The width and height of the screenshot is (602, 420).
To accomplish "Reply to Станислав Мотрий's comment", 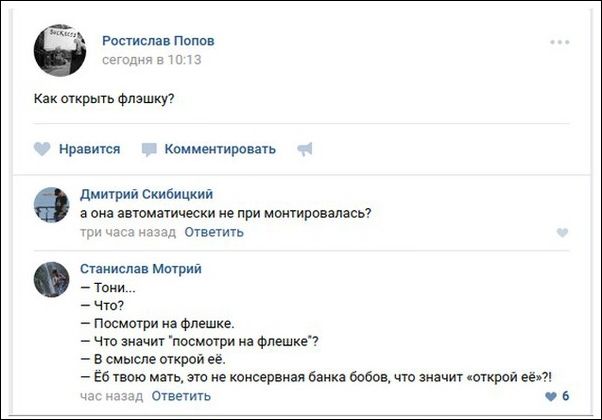I will [181, 396].
